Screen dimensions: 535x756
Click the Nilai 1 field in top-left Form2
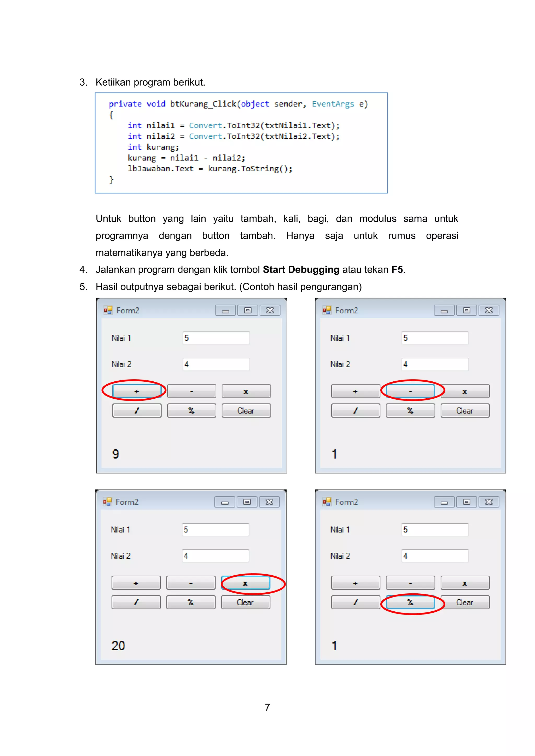216,338
